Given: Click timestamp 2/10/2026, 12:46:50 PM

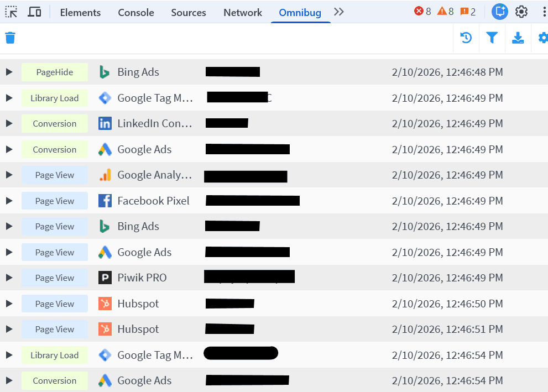Looking at the screenshot, I should [x=447, y=304].
